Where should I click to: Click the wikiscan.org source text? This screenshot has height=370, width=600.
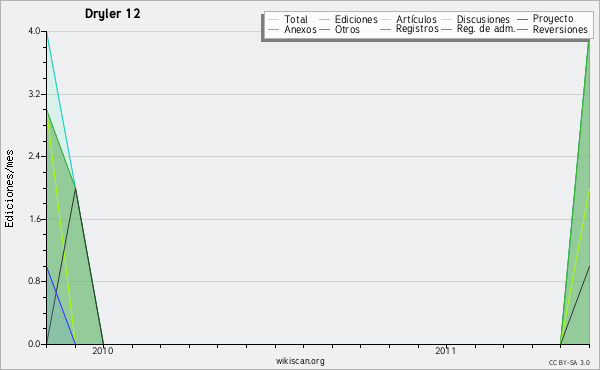pos(300,361)
